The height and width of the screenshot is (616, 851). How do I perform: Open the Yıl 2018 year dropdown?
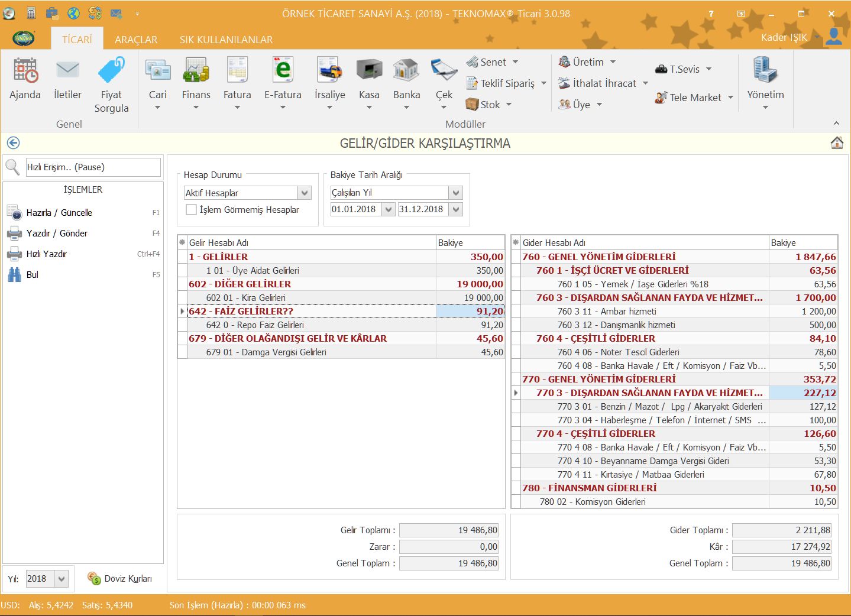click(x=62, y=579)
